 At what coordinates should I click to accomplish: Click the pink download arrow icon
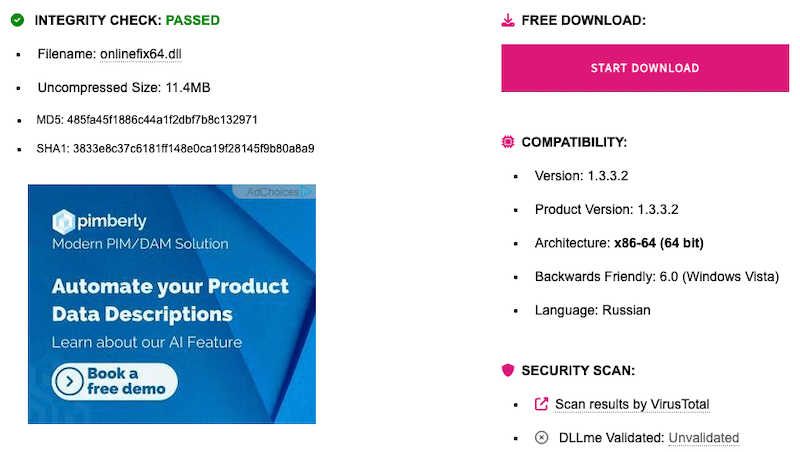point(508,20)
